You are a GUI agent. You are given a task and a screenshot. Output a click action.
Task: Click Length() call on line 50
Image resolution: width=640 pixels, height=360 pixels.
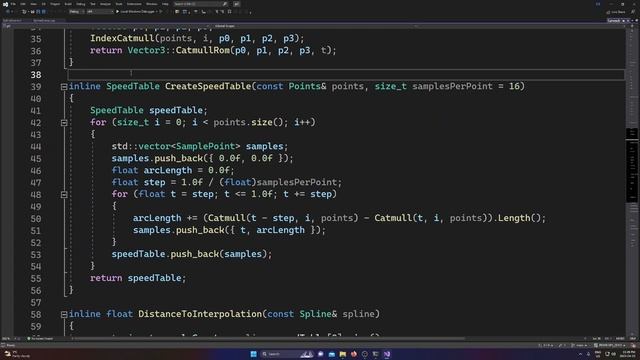(519, 218)
